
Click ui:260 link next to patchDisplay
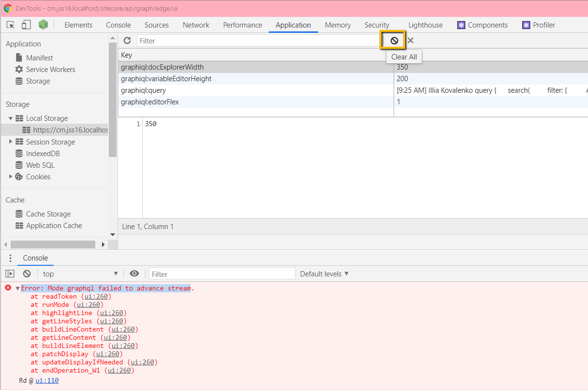tap(108, 354)
